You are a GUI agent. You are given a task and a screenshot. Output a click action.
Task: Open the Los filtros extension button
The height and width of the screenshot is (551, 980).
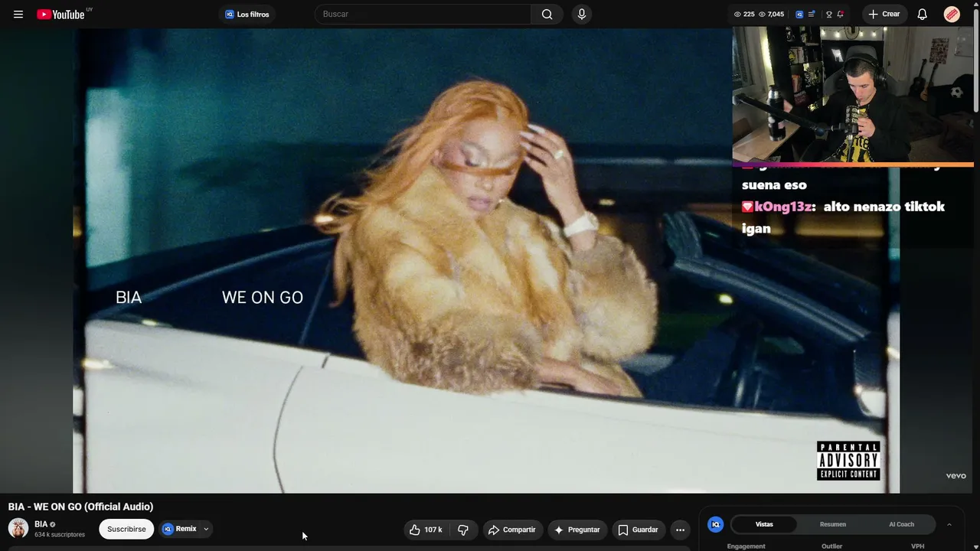[x=247, y=15]
